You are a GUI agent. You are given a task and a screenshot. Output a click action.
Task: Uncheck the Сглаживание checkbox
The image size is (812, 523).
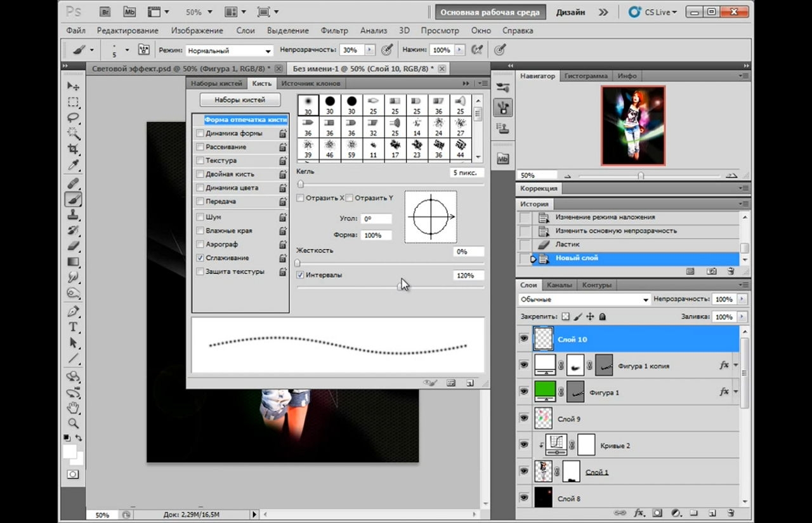point(200,258)
